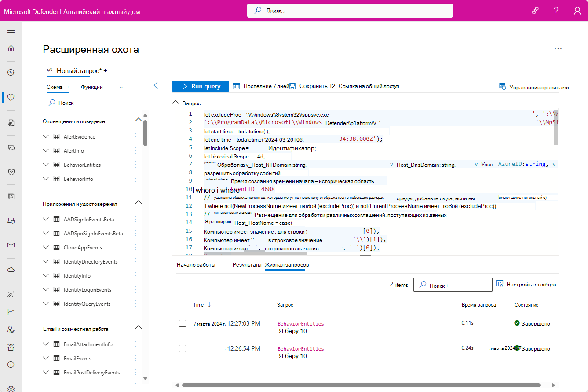This screenshot has height=392, width=588.
Task: Open more options for IdentityInfo
Action: point(135,276)
